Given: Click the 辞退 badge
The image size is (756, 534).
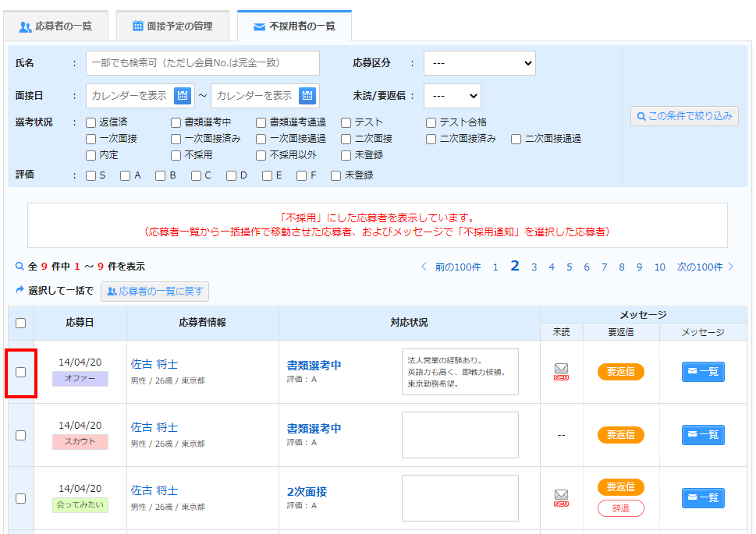Looking at the screenshot, I should (621, 508).
